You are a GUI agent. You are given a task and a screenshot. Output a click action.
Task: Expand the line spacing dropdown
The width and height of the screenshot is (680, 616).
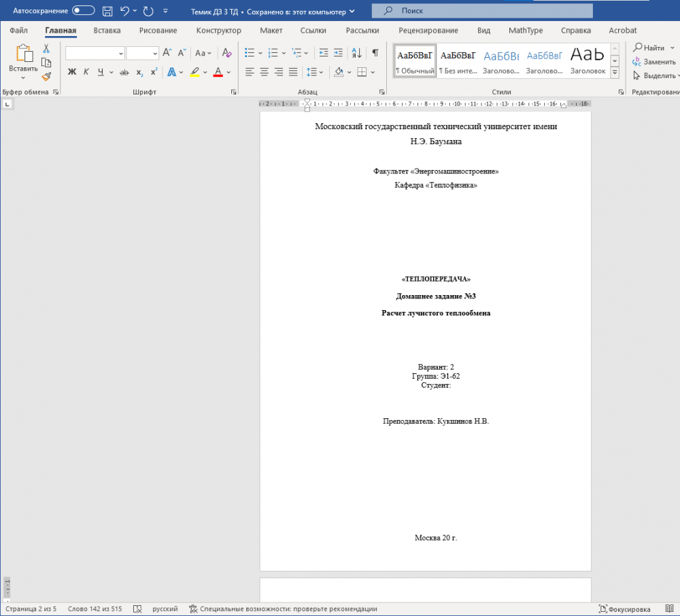[321, 72]
